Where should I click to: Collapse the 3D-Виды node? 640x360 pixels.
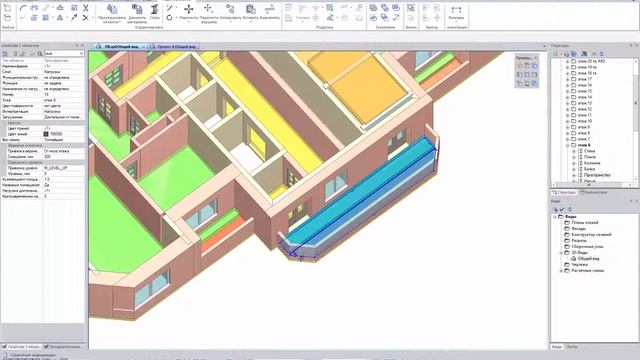tap(561, 253)
